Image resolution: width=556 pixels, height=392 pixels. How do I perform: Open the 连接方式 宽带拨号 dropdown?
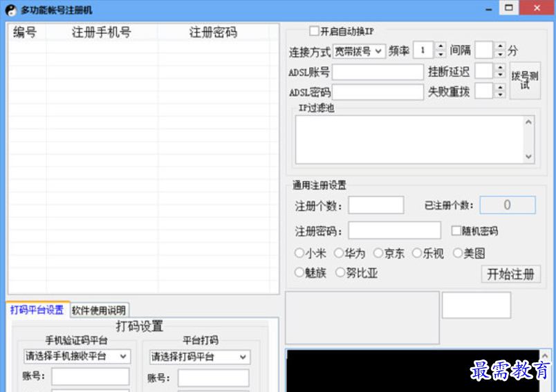tap(359, 52)
